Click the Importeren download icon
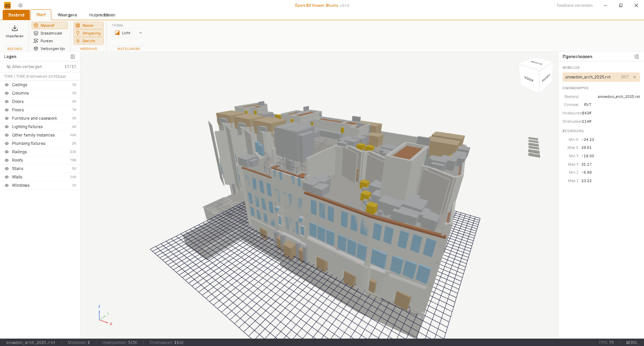The width and height of the screenshot is (644, 346). click(x=15, y=28)
